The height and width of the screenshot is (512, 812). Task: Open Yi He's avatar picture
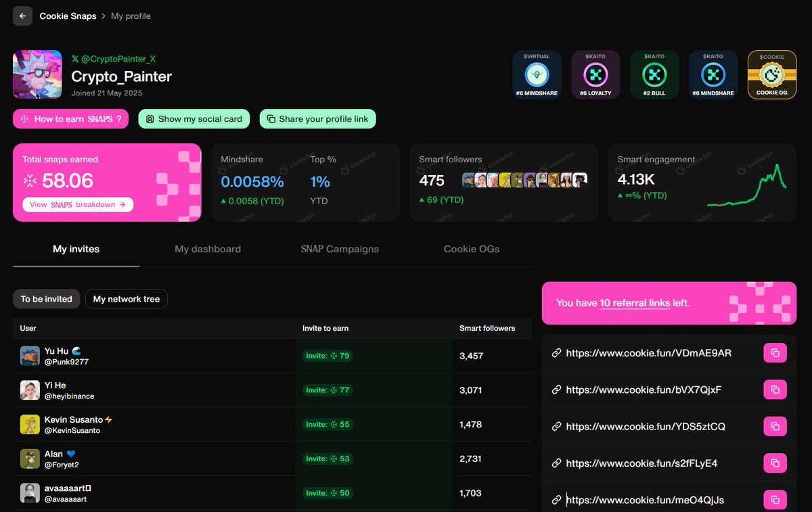[x=30, y=390]
